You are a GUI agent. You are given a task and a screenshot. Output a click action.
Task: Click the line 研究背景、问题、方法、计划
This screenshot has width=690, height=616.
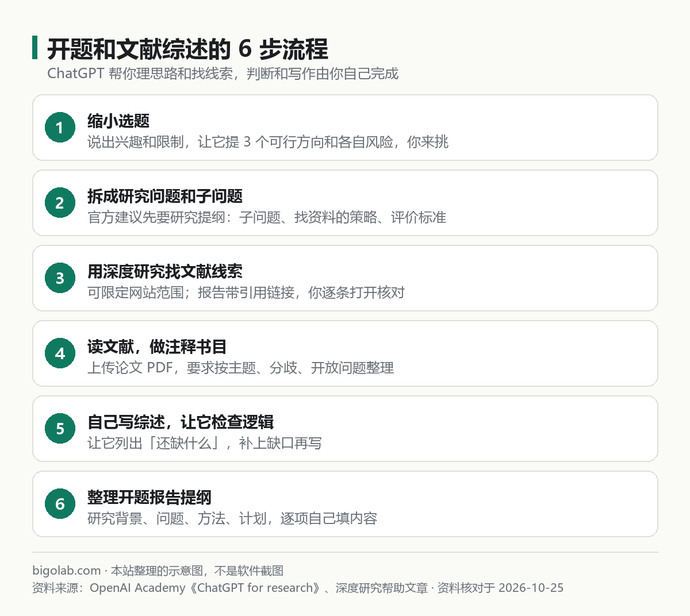coord(232,518)
